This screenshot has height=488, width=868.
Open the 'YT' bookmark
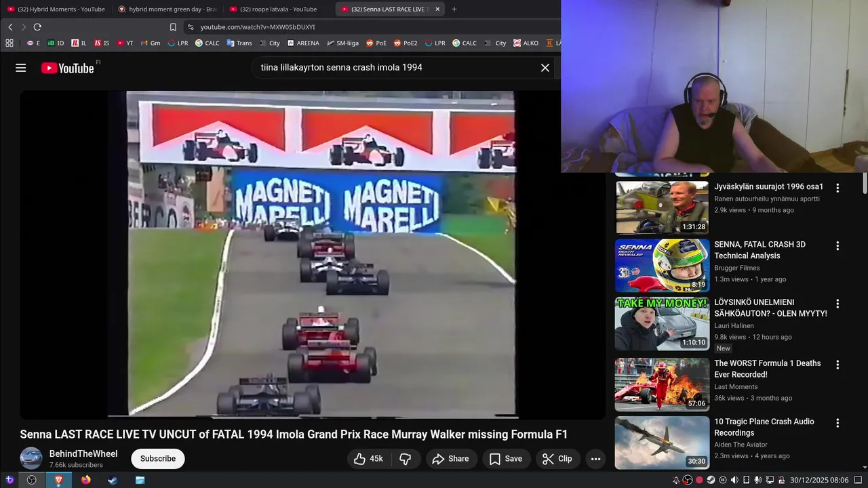[x=125, y=43]
